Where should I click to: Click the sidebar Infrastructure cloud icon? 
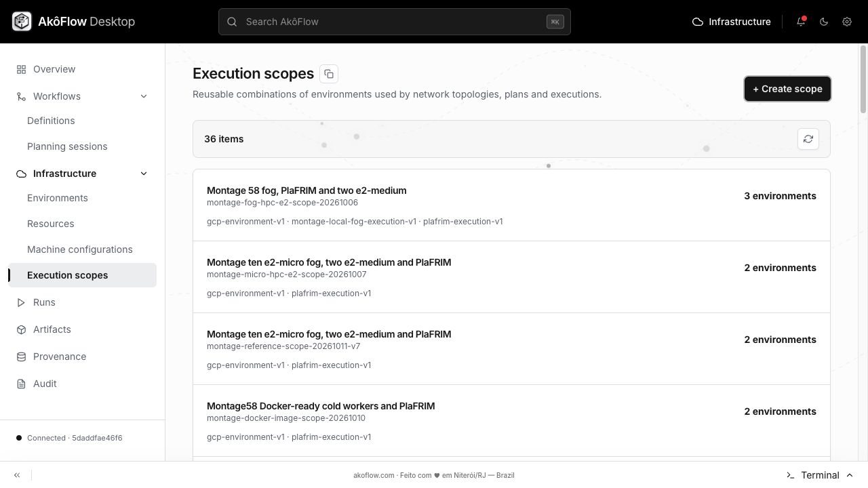(21, 174)
